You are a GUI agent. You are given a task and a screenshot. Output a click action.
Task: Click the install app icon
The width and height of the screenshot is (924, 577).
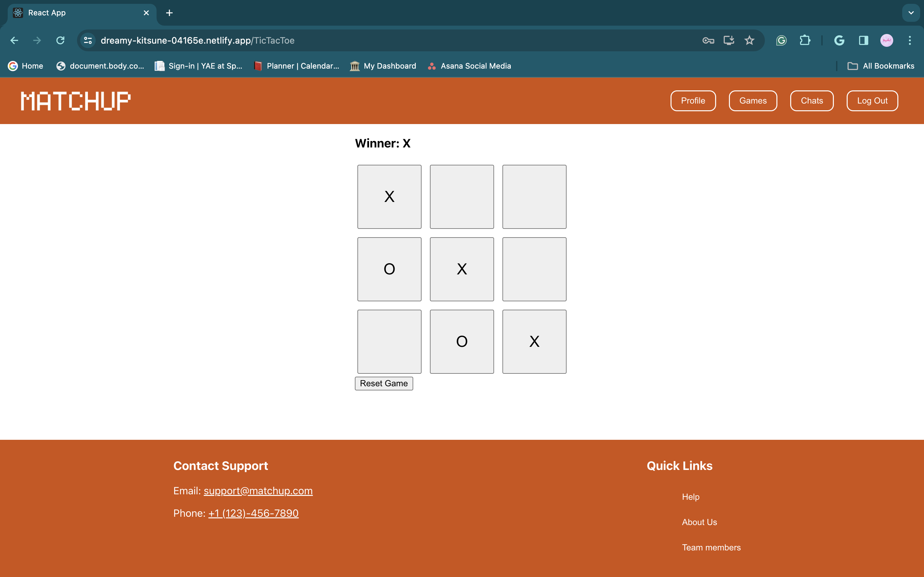pyautogui.click(x=729, y=40)
